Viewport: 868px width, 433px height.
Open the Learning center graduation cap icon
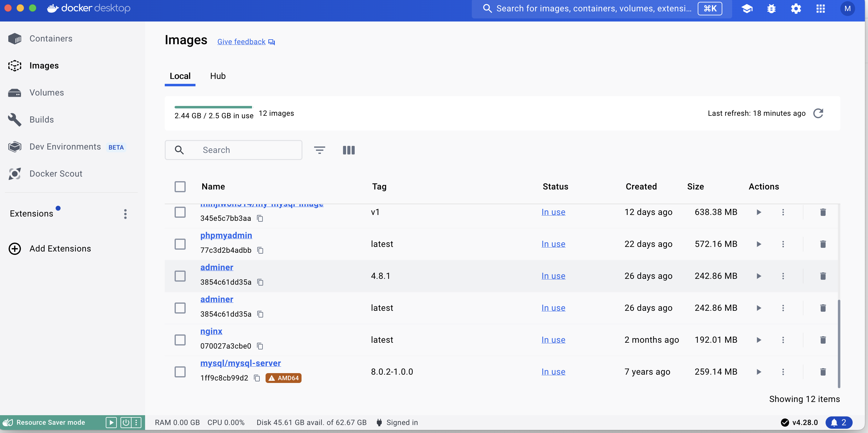click(747, 8)
